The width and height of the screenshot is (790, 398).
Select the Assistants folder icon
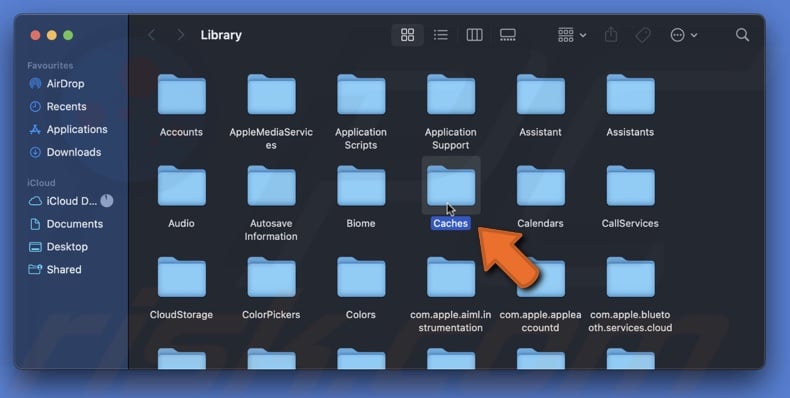630,94
